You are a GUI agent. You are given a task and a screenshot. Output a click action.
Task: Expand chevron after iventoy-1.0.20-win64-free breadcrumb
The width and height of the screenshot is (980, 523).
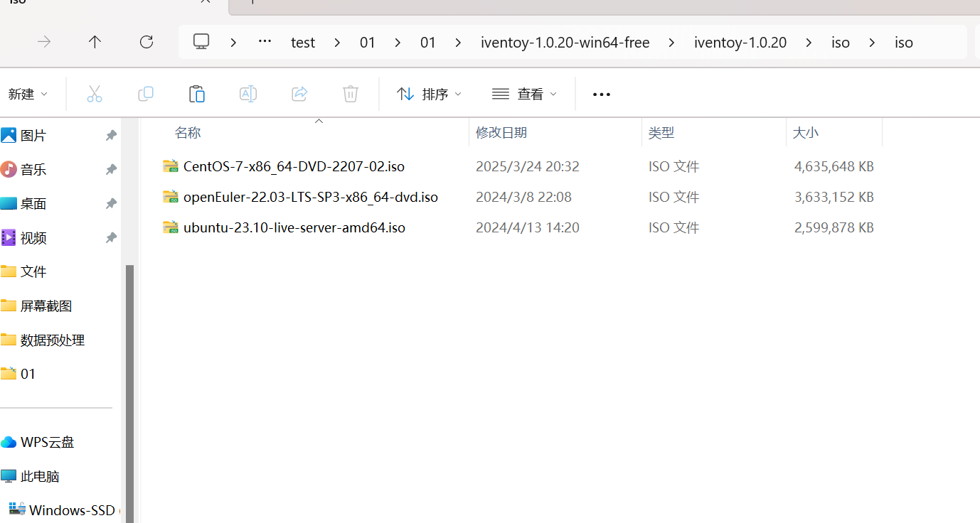[671, 43]
